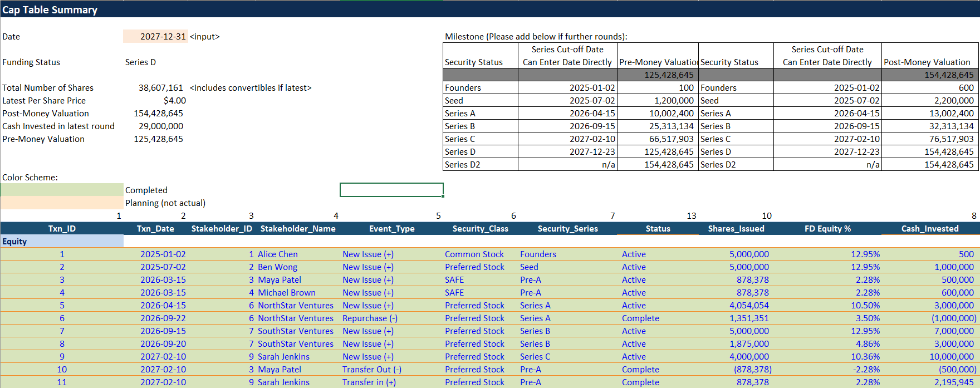Select the 2,195,945 cash invested cell

[930, 382]
